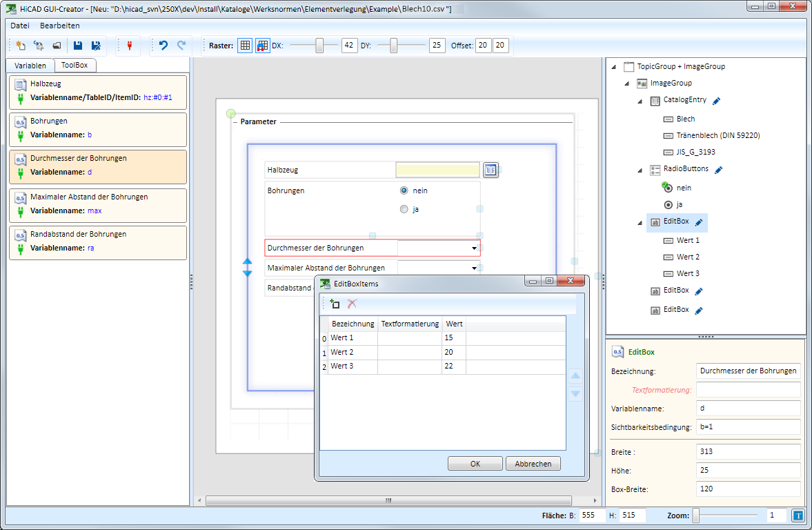Click Abbrechen in the EditBoxItems dialog
This screenshot has height=530, width=812.
point(533,464)
